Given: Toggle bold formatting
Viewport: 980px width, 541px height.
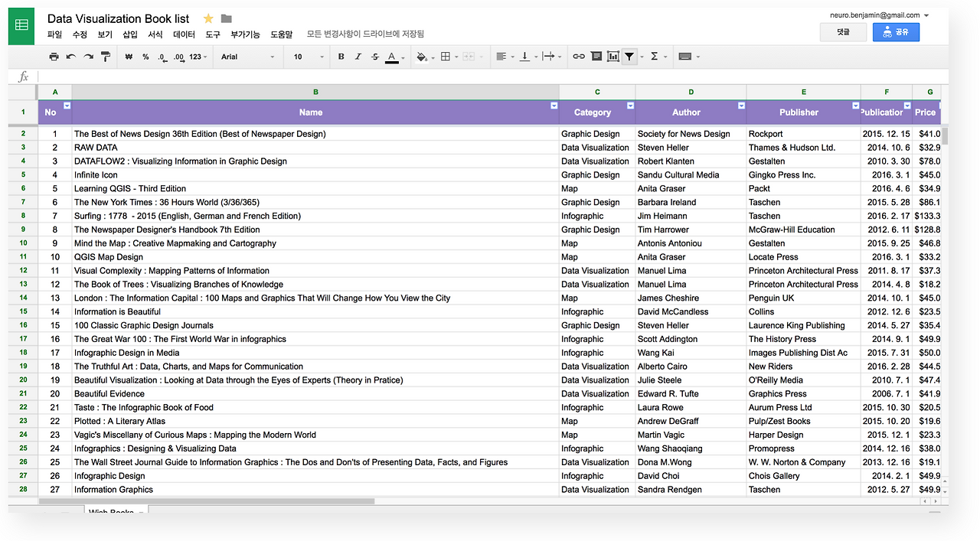Looking at the screenshot, I should (341, 57).
